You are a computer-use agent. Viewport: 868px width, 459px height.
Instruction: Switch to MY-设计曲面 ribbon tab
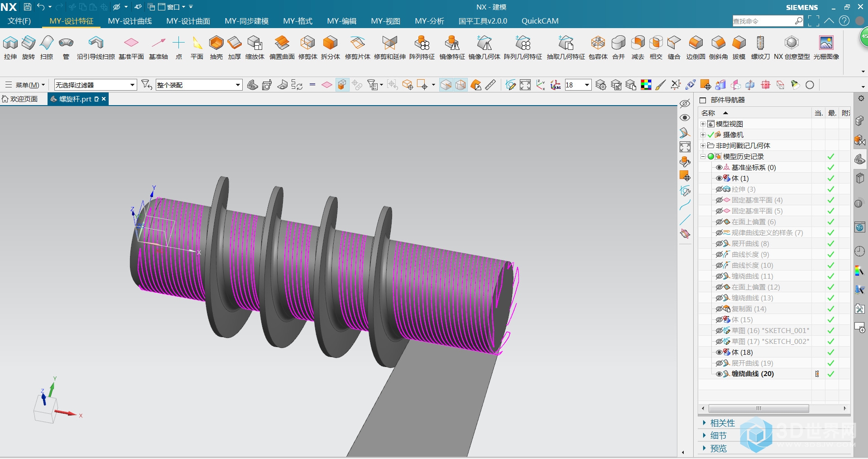188,21
